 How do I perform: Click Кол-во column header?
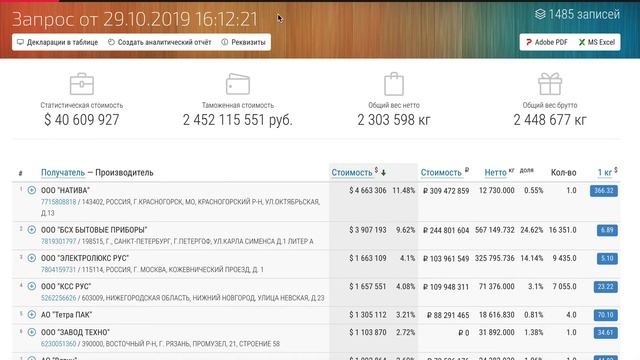coord(563,173)
